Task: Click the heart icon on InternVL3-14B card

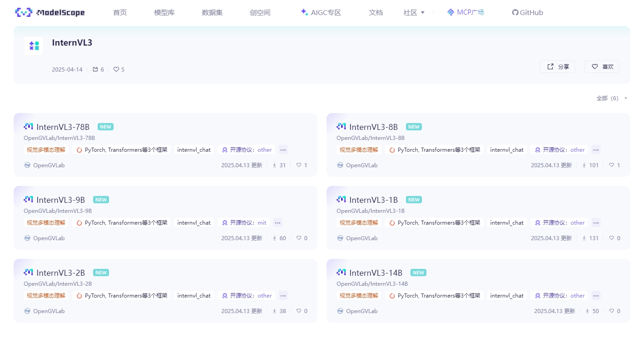Action: pyautogui.click(x=612, y=311)
